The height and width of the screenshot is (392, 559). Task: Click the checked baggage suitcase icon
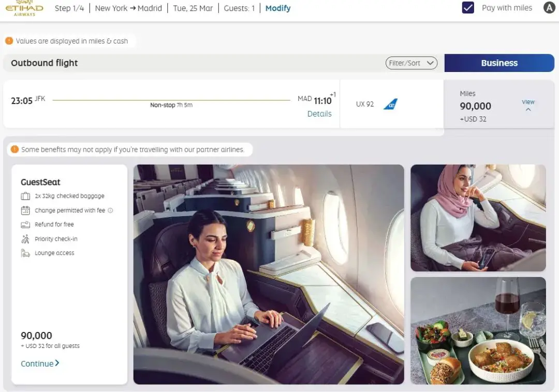click(x=25, y=196)
